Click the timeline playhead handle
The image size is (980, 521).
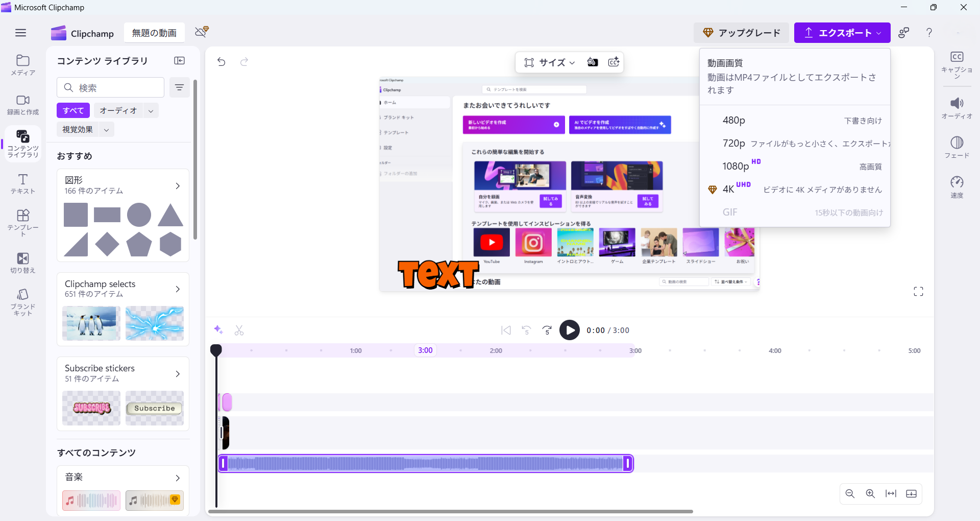point(216,350)
